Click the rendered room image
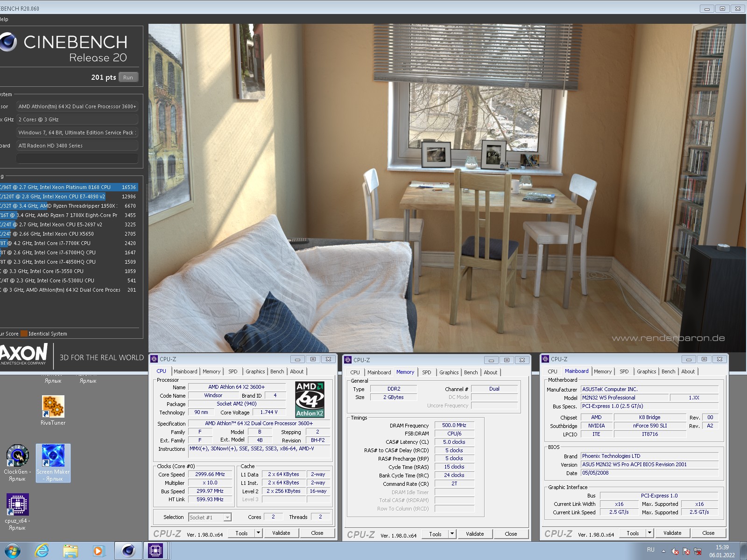Image resolution: width=747 pixels, height=560 pixels. [447, 188]
